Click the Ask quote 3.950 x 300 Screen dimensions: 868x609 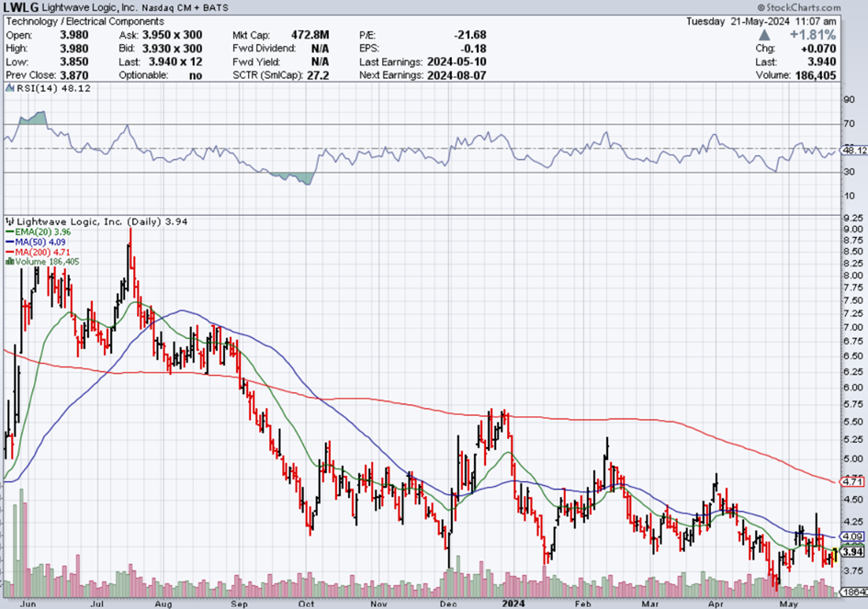(172, 35)
